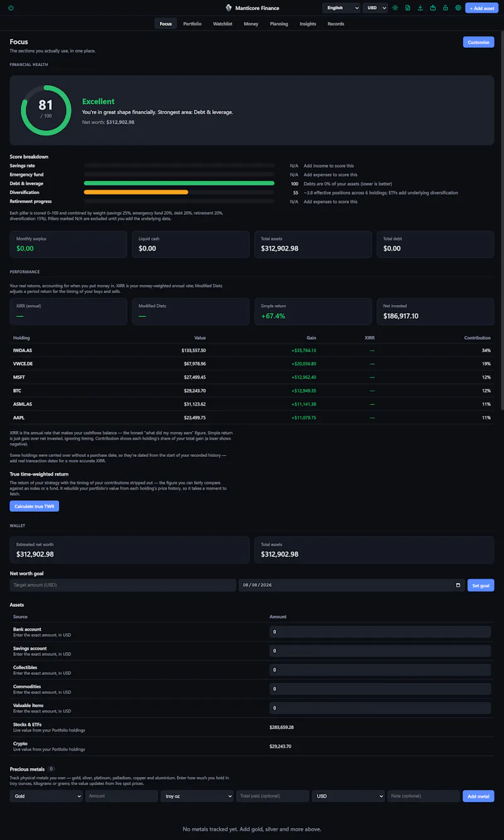Click the Total debt $0.00 card
Viewport: 504px width, 840px height.
436,244
